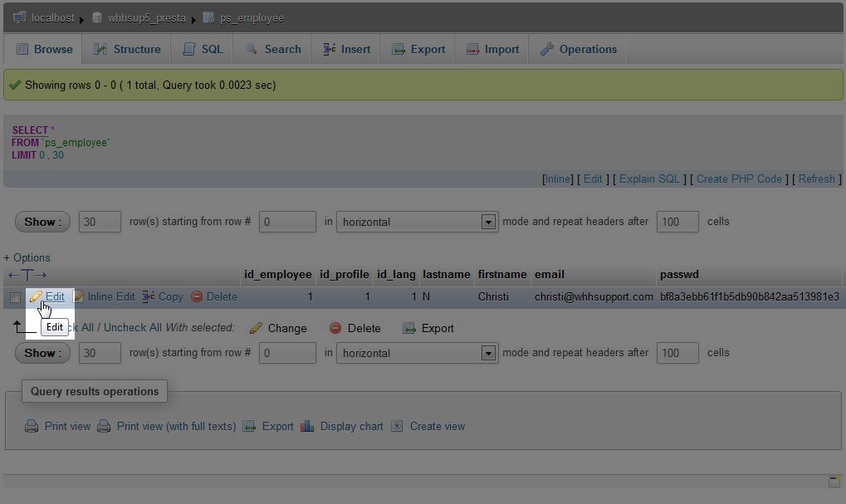Image resolution: width=846 pixels, height=504 pixels.
Task: Open the Operations tab
Action: click(578, 49)
